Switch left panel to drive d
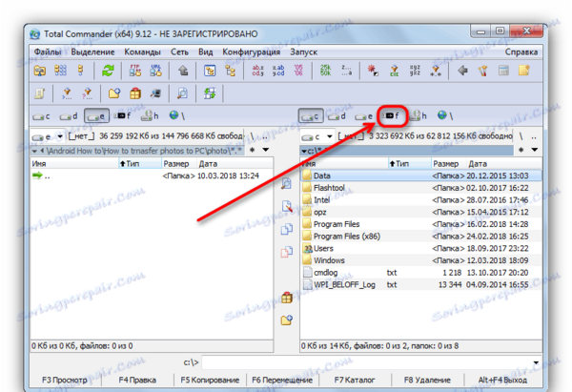Viewport: 572px width, 392px height. coord(69,116)
